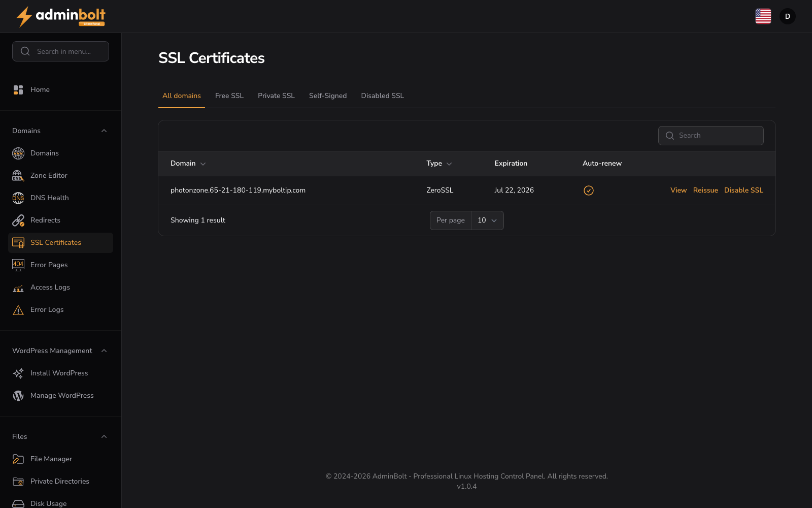Switch to the Self-Signed tab
This screenshot has height=508, width=812.
328,96
